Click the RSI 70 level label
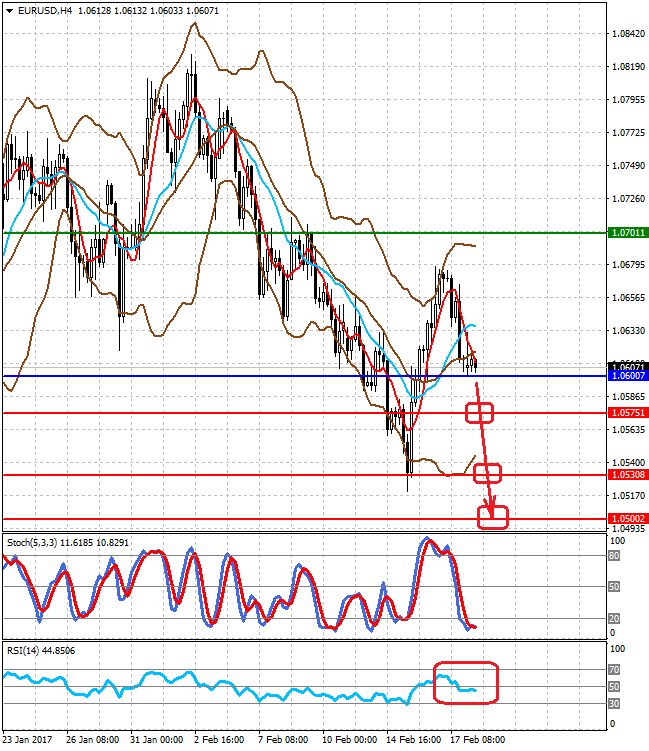The width and height of the screenshot is (649, 751). (614, 670)
